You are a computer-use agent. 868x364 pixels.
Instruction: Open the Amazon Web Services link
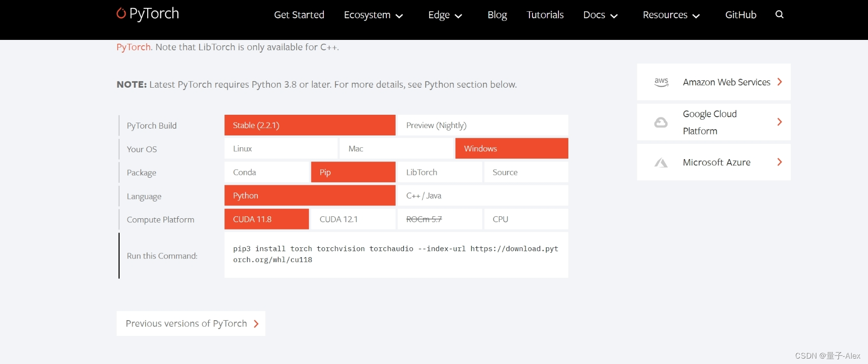point(714,82)
